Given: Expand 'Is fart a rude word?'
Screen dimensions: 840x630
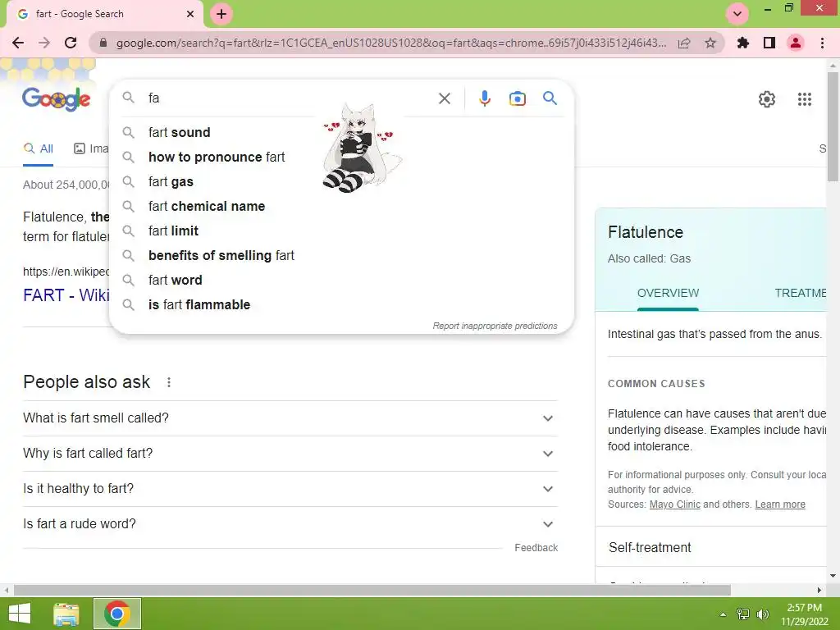Looking at the screenshot, I should (290, 524).
